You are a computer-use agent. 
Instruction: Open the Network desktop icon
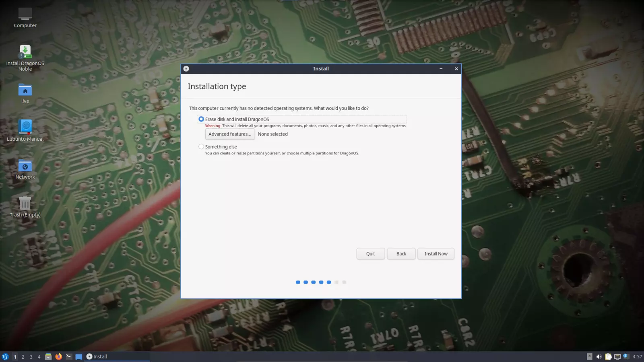pos(25,169)
